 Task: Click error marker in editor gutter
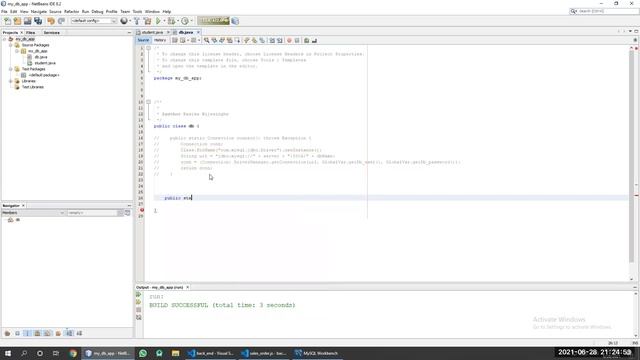[x=142, y=210]
